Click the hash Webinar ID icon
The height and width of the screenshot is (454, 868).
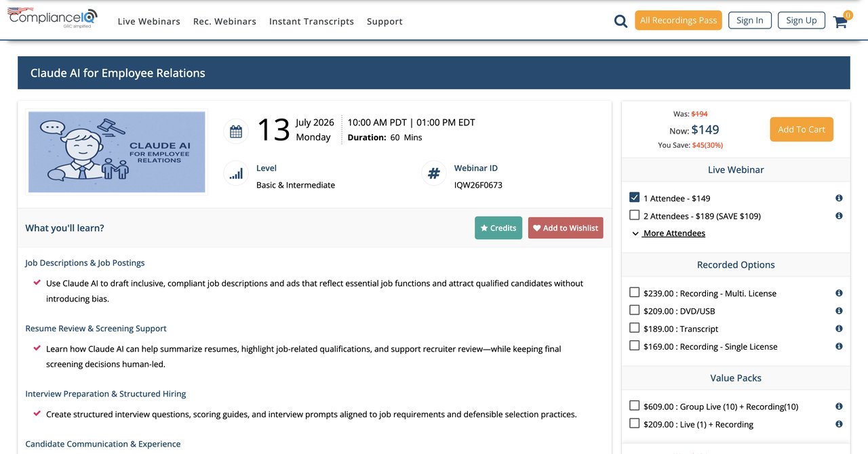(434, 174)
